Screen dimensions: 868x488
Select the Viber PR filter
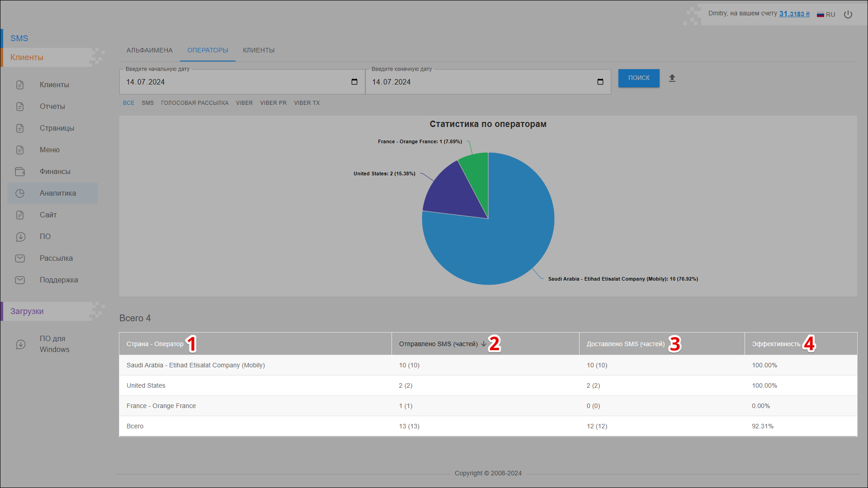(273, 103)
